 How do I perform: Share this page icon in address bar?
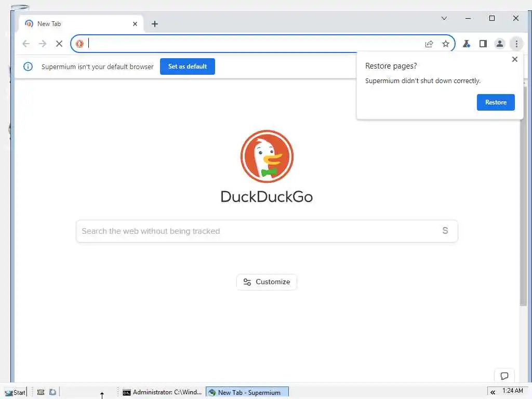(429, 44)
